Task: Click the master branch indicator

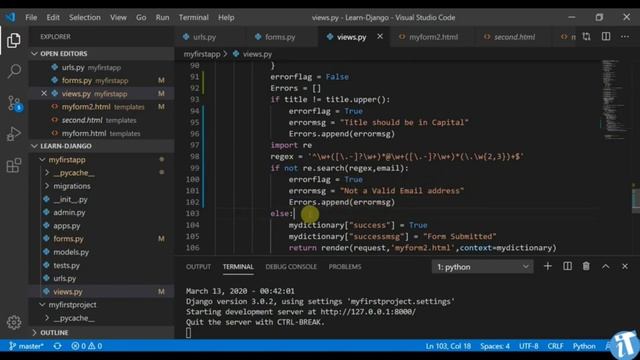Action: [x=27, y=346]
